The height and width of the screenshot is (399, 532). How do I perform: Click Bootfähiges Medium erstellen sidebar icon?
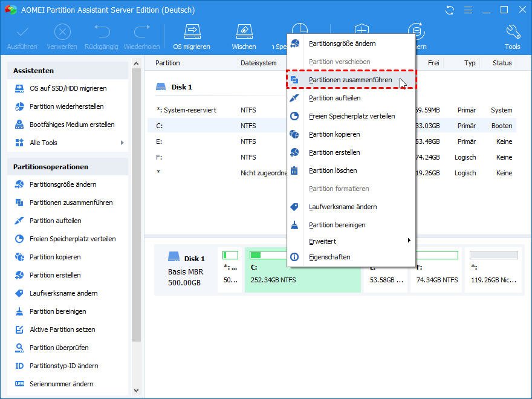click(19, 125)
